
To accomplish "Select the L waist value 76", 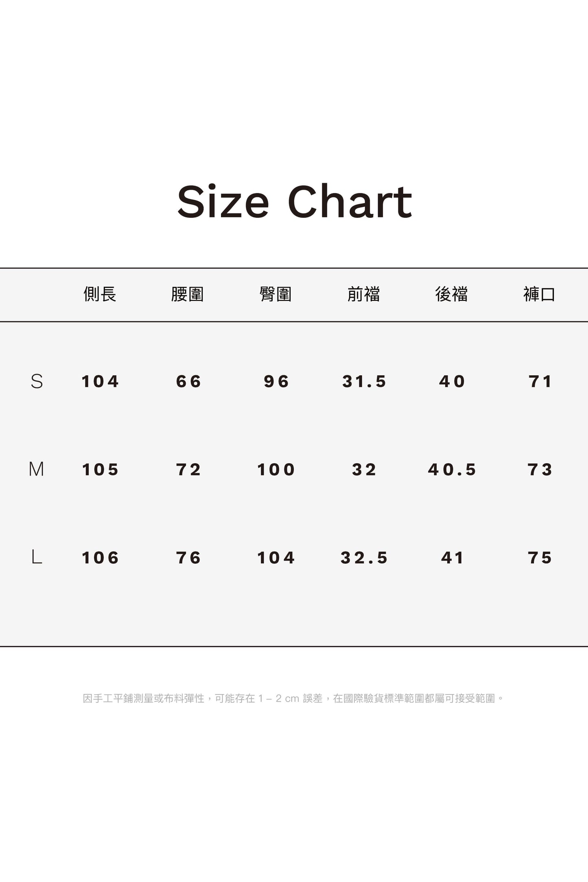I will (188, 558).
